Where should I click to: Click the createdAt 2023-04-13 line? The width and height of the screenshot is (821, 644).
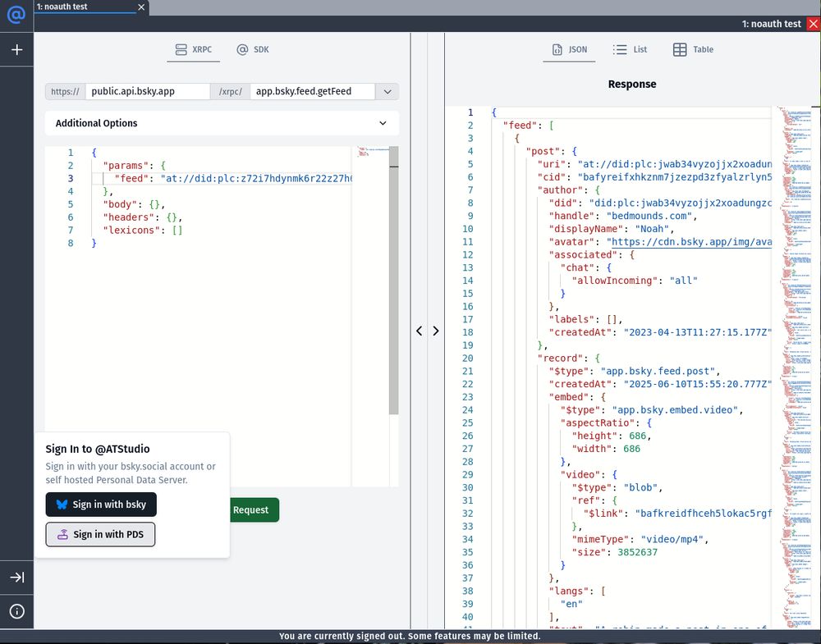[660, 332]
